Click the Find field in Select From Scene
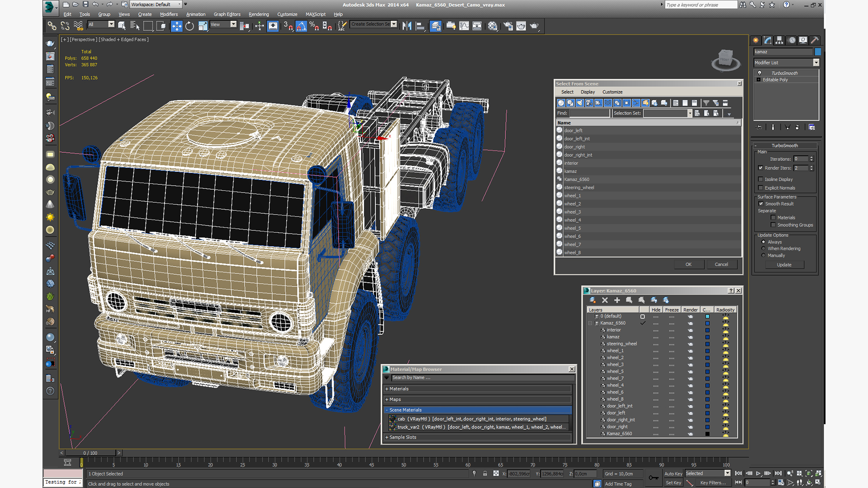868x488 pixels. point(590,113)
